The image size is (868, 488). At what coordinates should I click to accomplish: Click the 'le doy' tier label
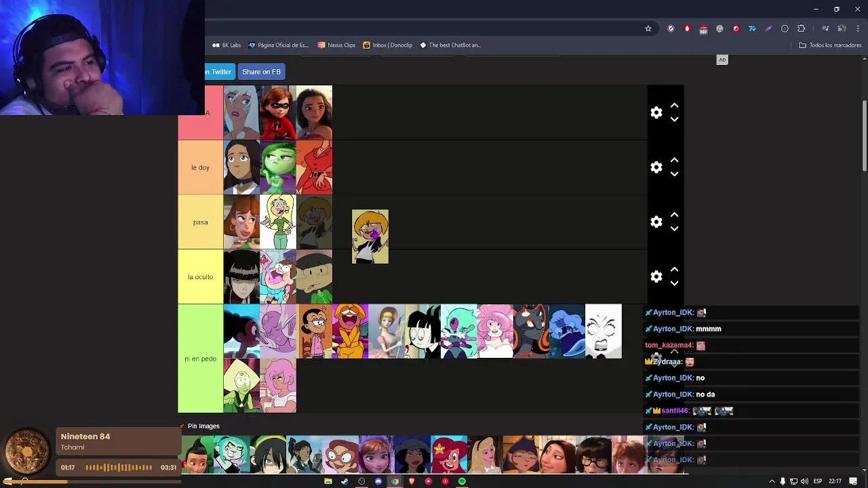(x=200, y=167)
